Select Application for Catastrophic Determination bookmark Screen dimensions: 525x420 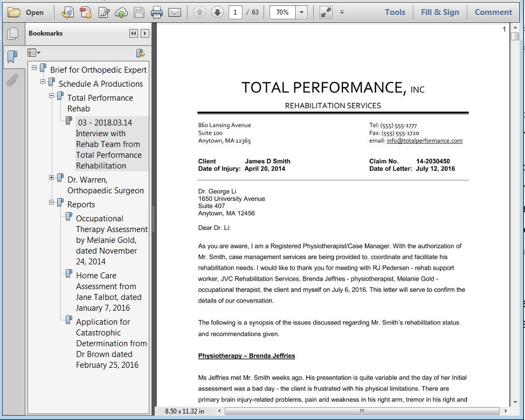(111, 344)
